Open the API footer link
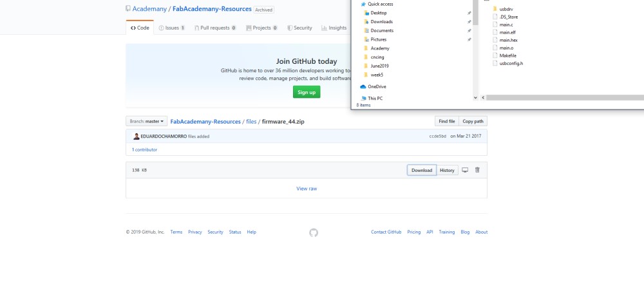 430,232
